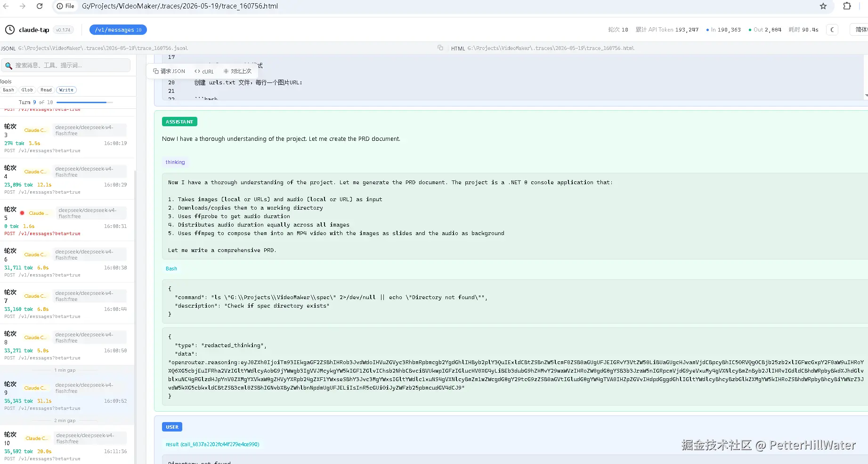Click the redacted_thinking JSON block
Viewport: 868px width, 464px height.
(516, 366)
